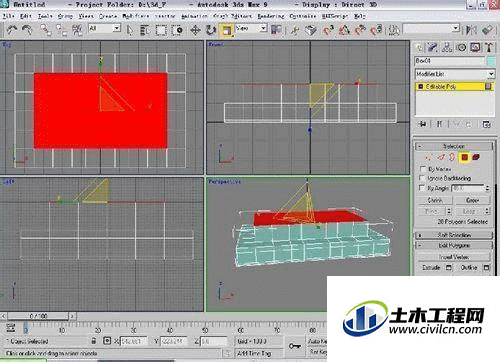The image size is (500, 362).
Task: Click the Align tool icon
Action: pos(487,30)
